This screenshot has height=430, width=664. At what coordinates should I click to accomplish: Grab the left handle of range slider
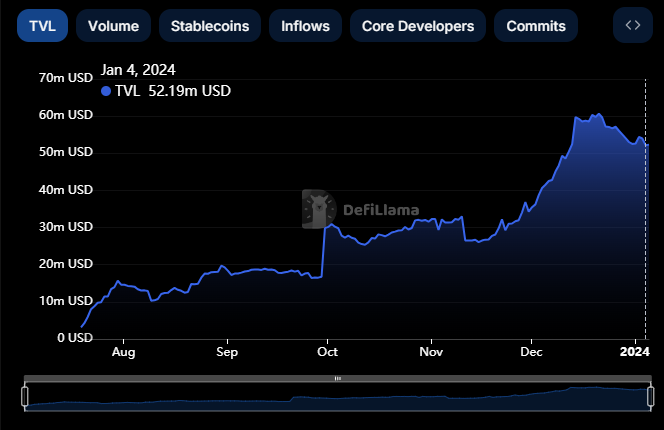click(25, 396)
